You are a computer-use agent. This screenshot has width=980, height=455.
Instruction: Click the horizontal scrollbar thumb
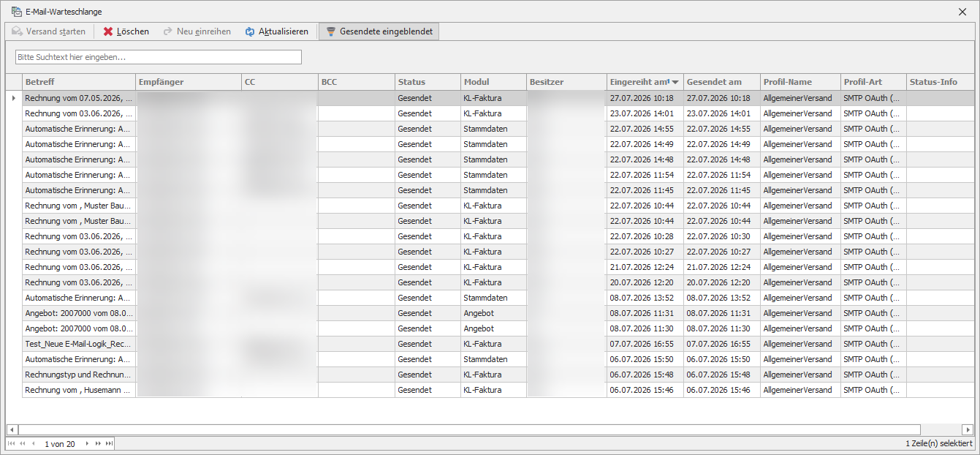click(469, 430)
